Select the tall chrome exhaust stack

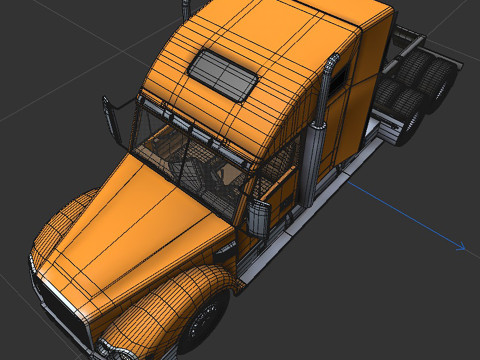point(319,130)
